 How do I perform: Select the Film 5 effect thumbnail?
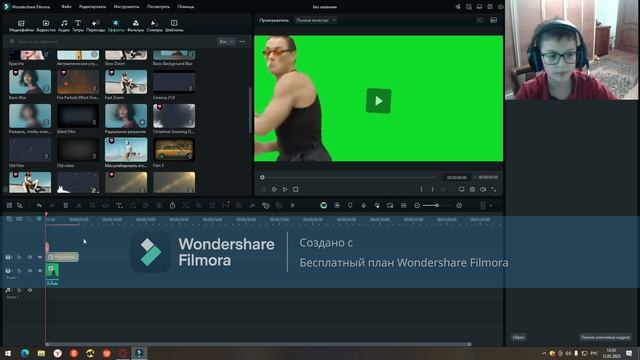pyautogui.click(x=174, y=150)
